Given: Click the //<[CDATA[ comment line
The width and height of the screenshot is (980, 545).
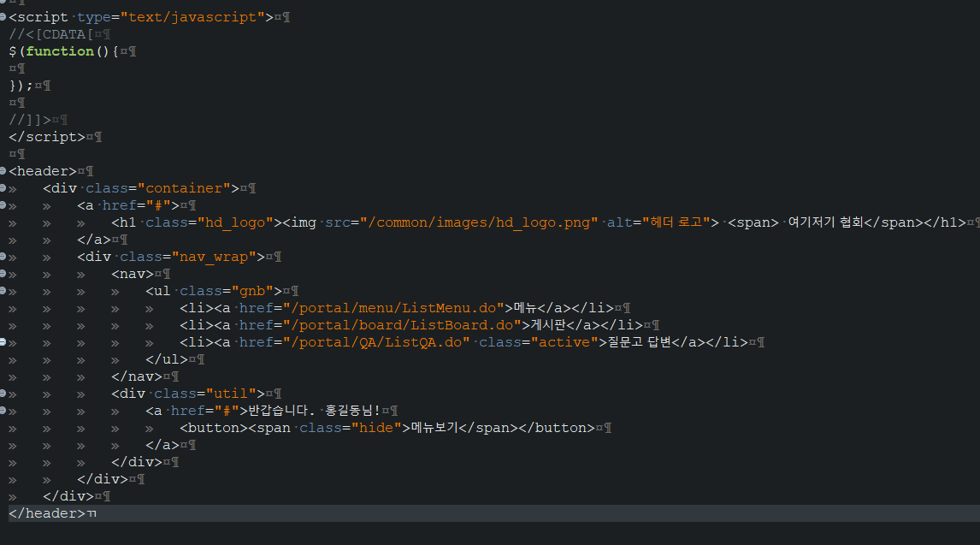Looking at the screenshot, I should tap(51, 34).
